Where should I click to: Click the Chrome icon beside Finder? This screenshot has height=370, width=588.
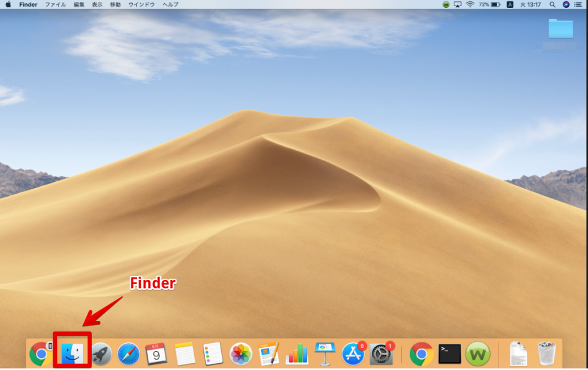41,353
